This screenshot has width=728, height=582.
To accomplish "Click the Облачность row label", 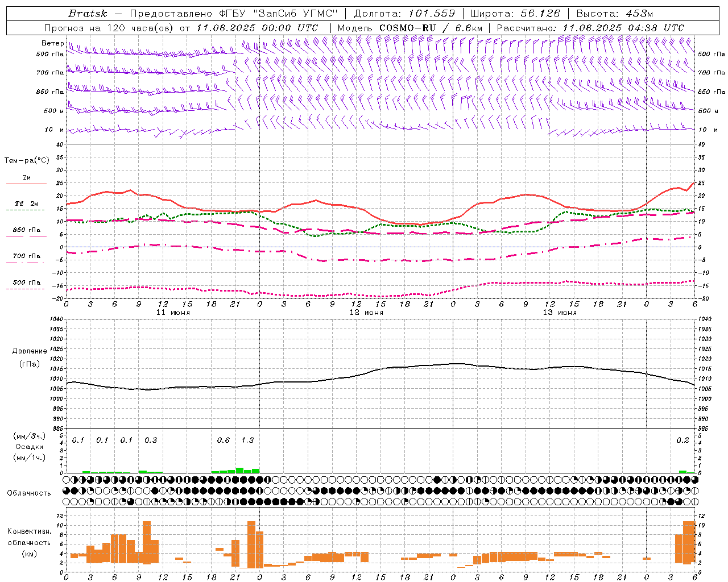I will [x=29, y=493].
